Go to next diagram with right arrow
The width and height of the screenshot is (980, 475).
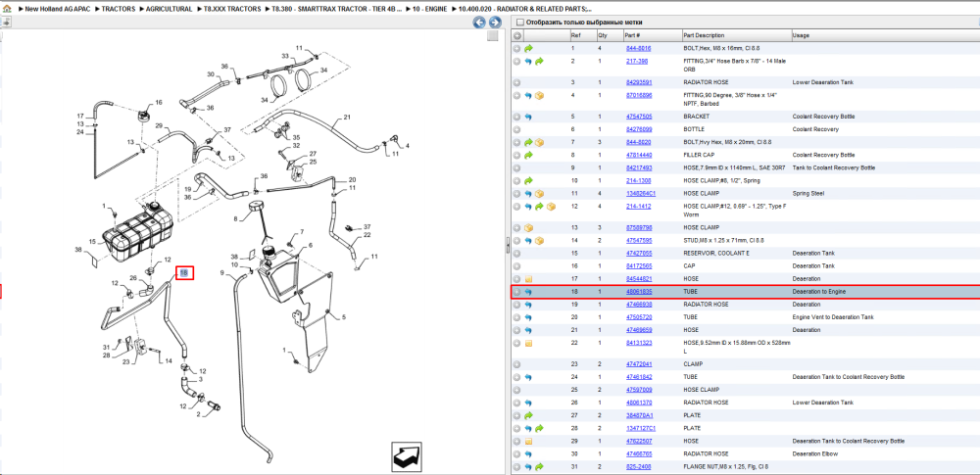pos(494,23)
